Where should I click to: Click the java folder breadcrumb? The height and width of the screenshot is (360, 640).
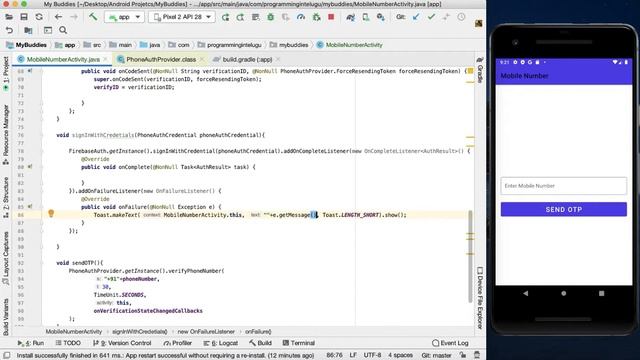150,45
